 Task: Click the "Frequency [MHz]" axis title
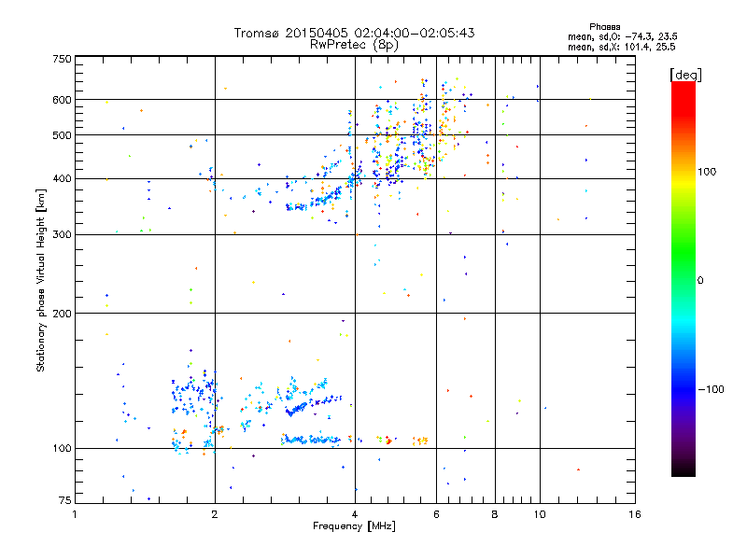pos(354,526)
